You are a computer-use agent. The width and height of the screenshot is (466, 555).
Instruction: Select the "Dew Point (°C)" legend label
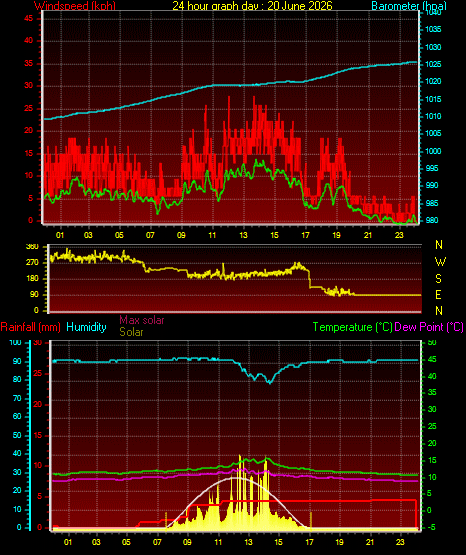429,327
